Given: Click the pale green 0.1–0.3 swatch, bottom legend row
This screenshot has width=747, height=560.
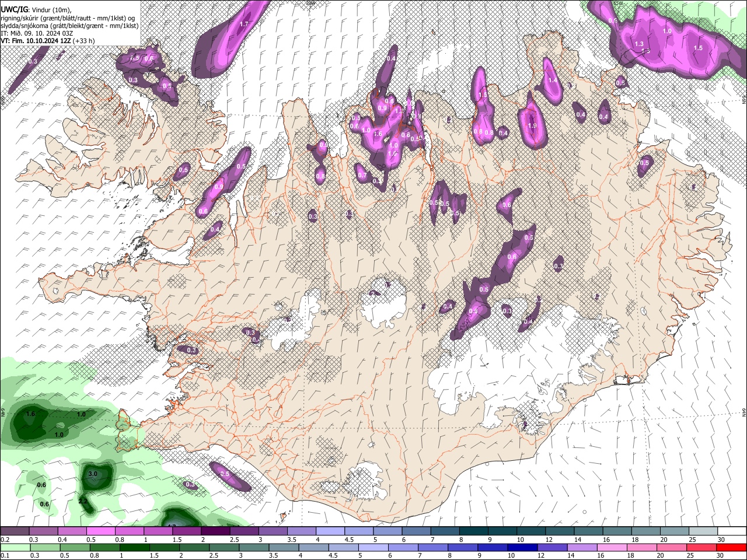Looking at the screenshot, I should pos(15,547).
